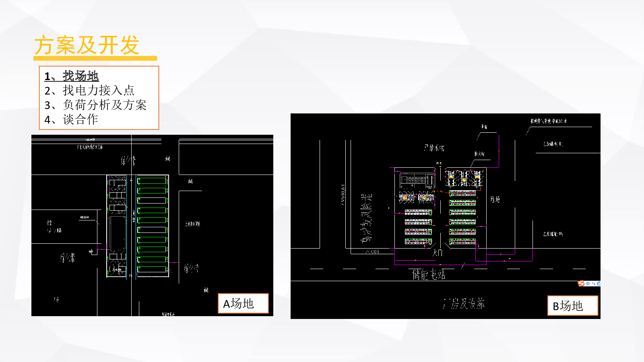Click the 大门 label in B site drawing
This screenshot has width=644, height=362.
click(438, 253)
